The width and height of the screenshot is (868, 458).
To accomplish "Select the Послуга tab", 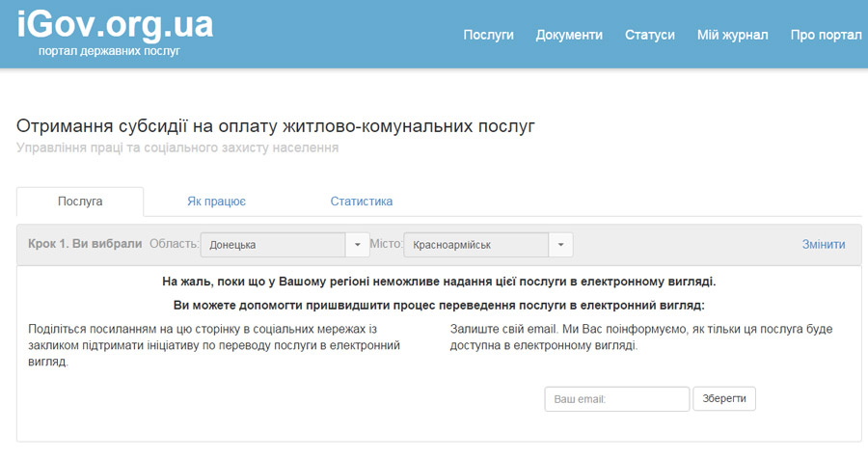I will pos(80,202).
